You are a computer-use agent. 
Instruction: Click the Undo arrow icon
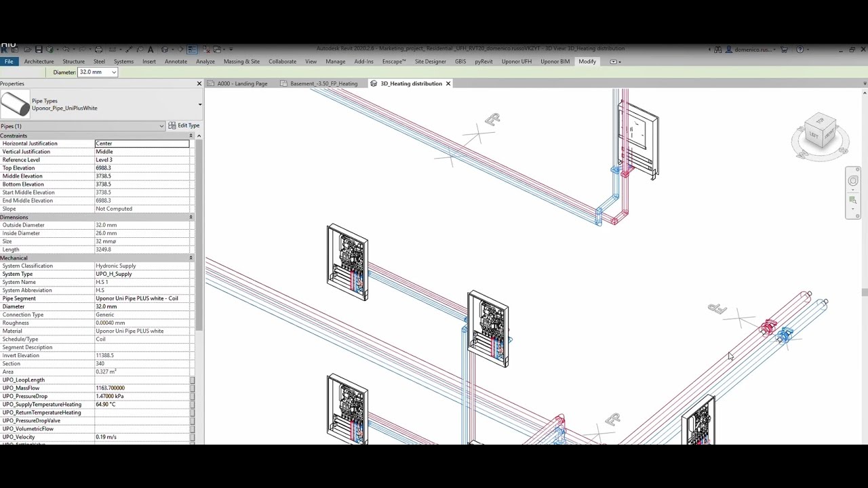pos(66,49)
